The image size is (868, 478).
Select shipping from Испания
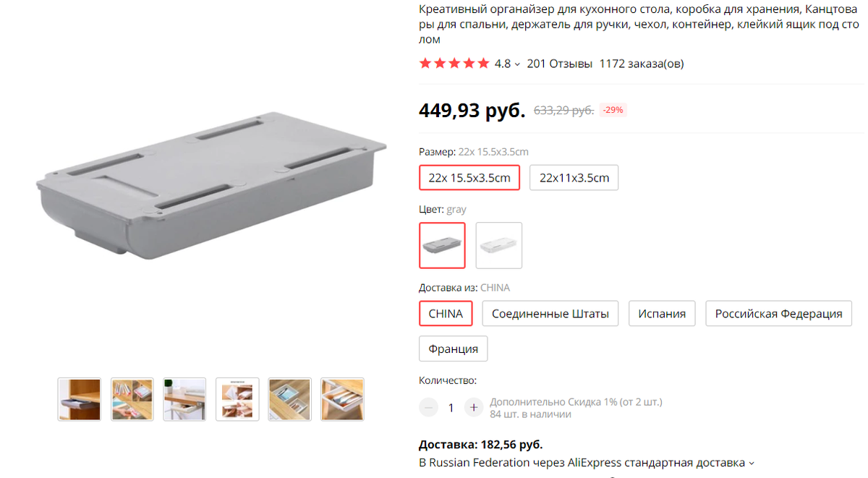click(x=662, y=314)
